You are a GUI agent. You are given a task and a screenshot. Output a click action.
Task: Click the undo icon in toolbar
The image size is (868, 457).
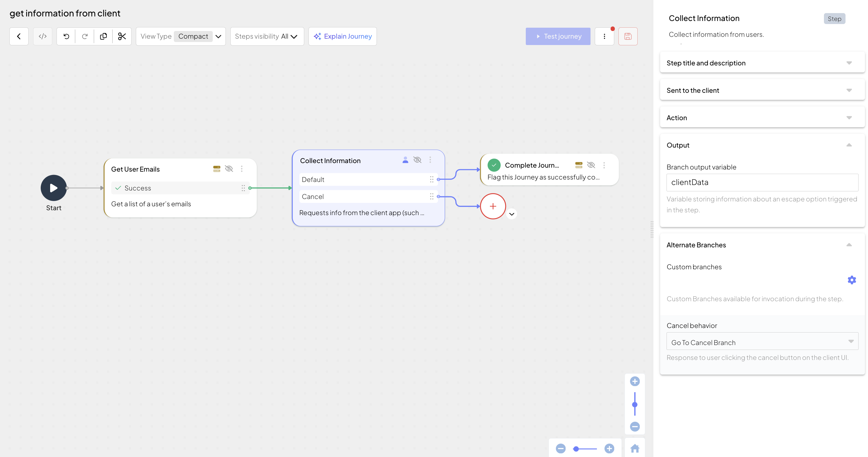[66, 37]
